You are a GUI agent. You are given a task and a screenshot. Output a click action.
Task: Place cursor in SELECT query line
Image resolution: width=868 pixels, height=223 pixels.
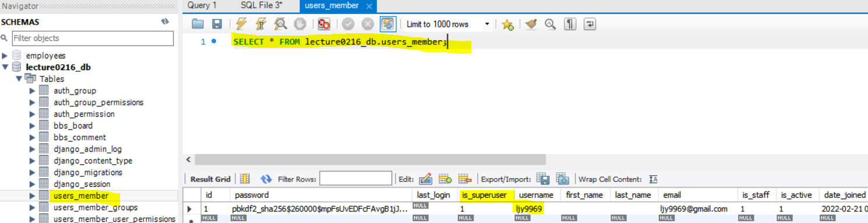[340, 42]
